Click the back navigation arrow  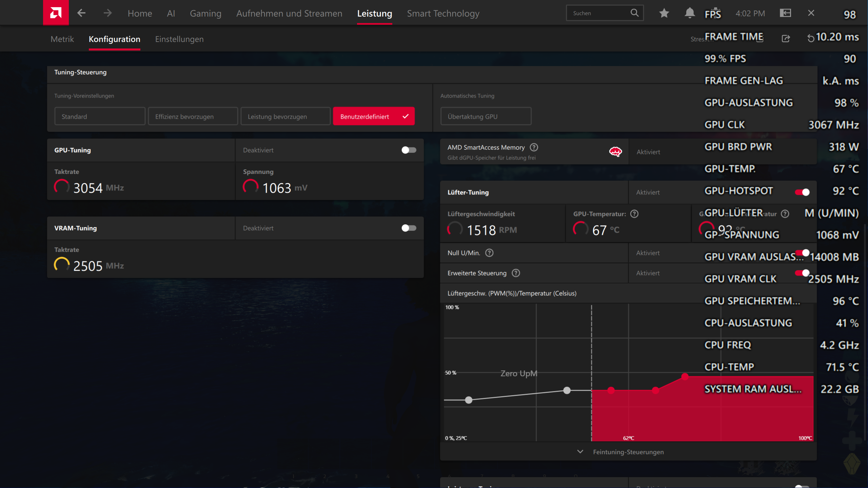[x=81, y=13]
